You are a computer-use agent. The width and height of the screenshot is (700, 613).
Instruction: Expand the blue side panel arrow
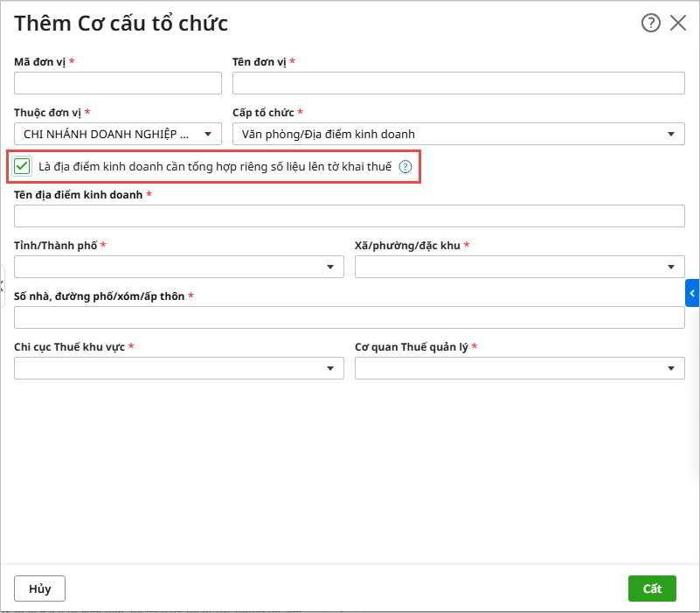click(692, 293)
